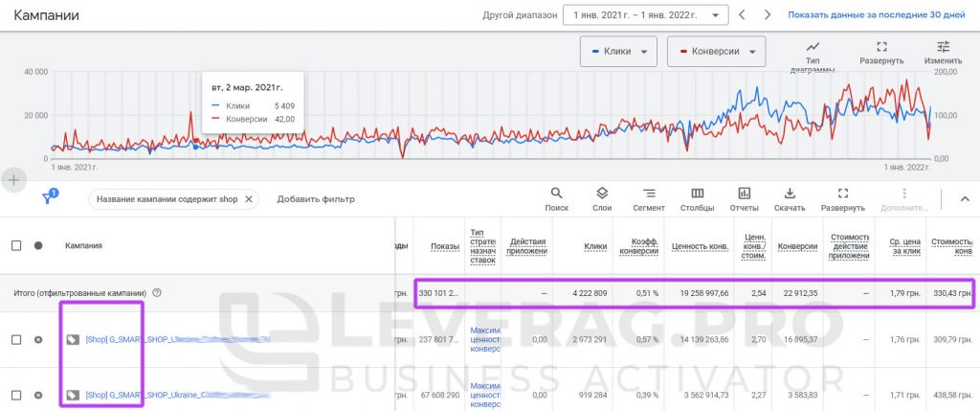Open the Search tool in table toolbar
Image resolution: width=980 pixels, height=411 pixels.
tap(556, 199)
